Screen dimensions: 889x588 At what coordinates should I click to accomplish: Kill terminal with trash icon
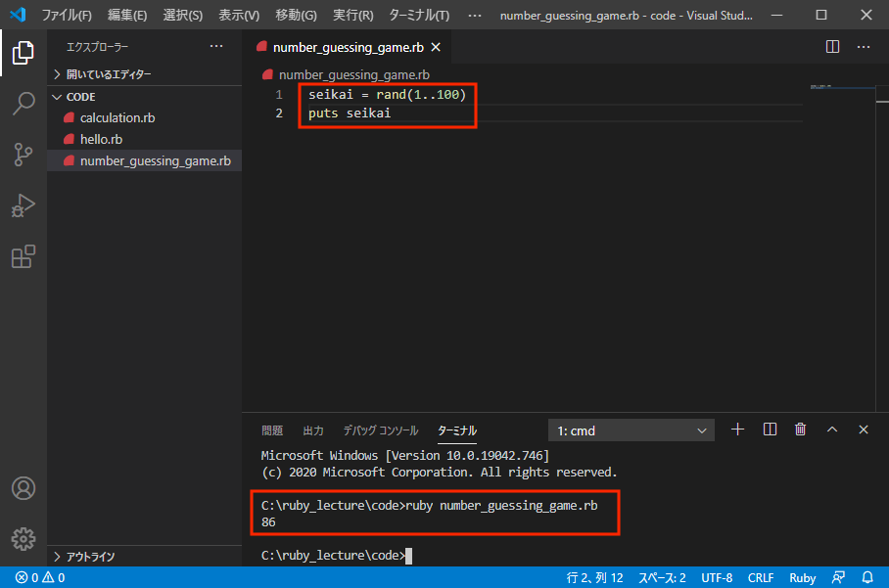point(801,430)
